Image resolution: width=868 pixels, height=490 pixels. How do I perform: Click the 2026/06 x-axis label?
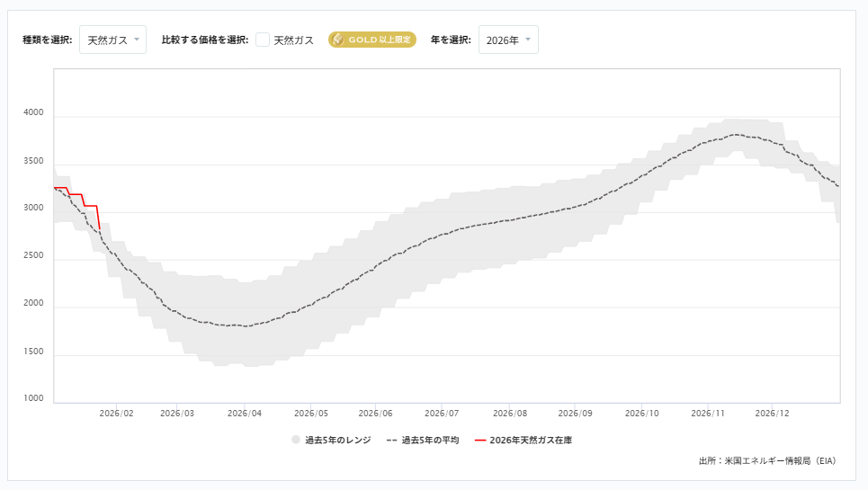[375, 414]
